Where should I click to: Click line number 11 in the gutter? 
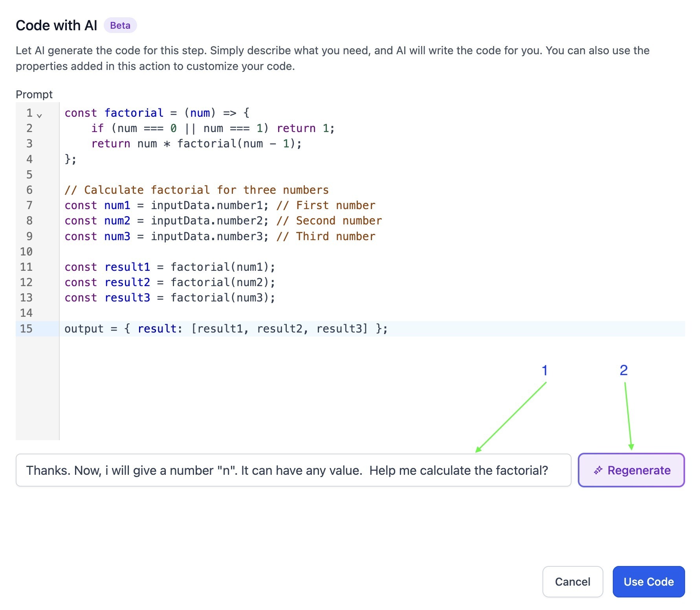click(26, 267)
